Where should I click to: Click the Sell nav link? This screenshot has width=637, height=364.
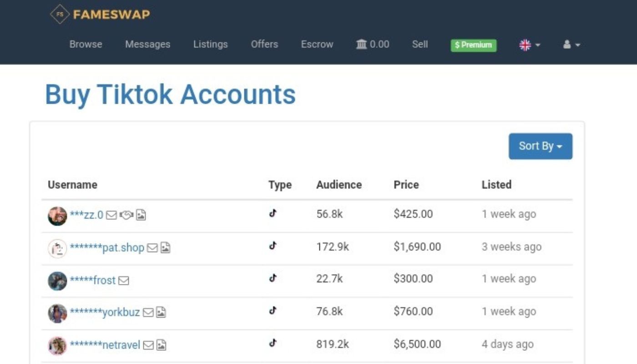coord(420,44)
